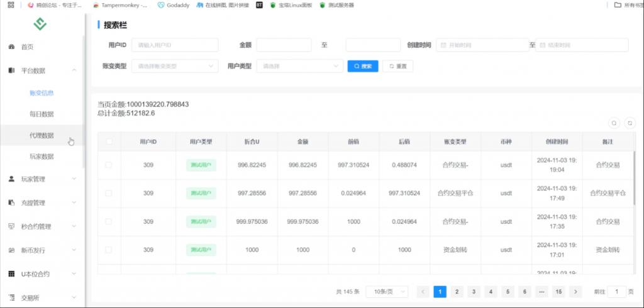Screen dimensions: 644x308
Task: Click the 重置 button
Action: [397, 66]
